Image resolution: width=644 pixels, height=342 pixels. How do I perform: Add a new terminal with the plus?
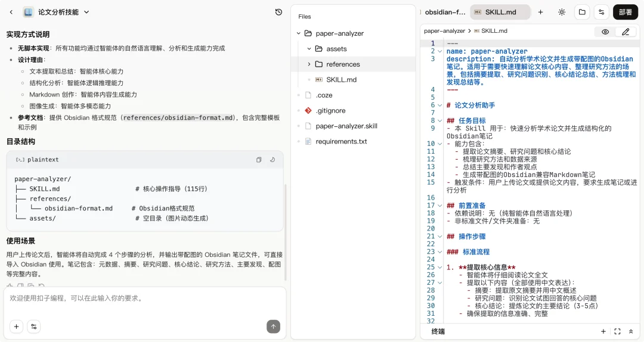tap(603, 331)
